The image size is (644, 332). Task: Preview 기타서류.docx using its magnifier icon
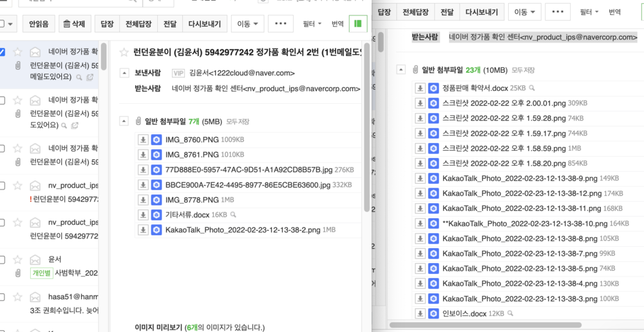click(233, 215)
